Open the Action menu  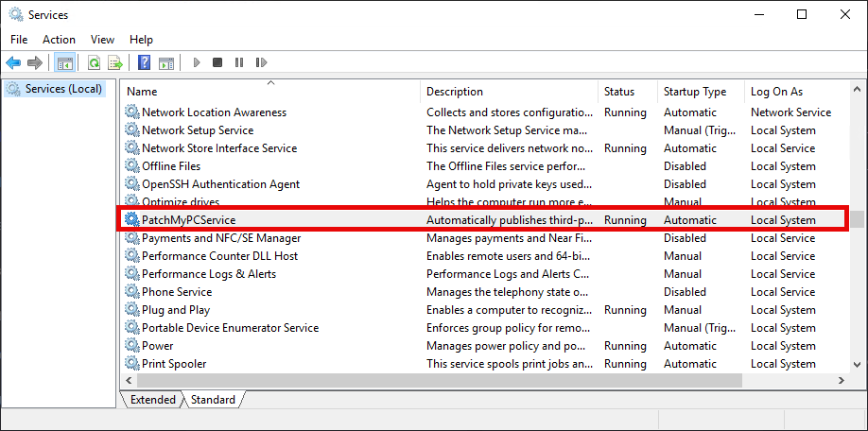[x=59, y=39]
